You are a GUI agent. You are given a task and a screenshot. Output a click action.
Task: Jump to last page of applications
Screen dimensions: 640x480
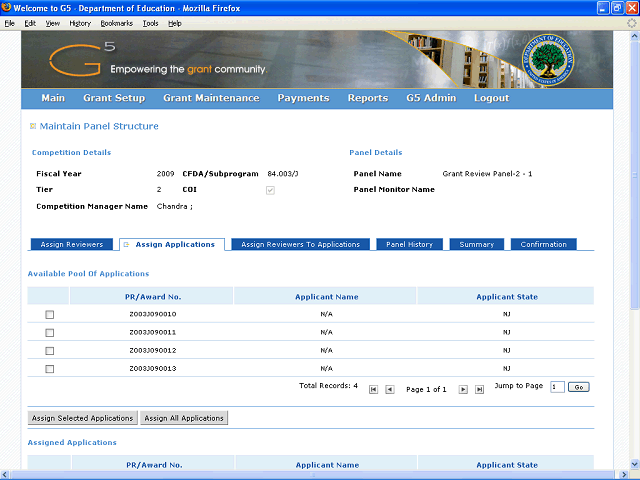coord(479,389)
